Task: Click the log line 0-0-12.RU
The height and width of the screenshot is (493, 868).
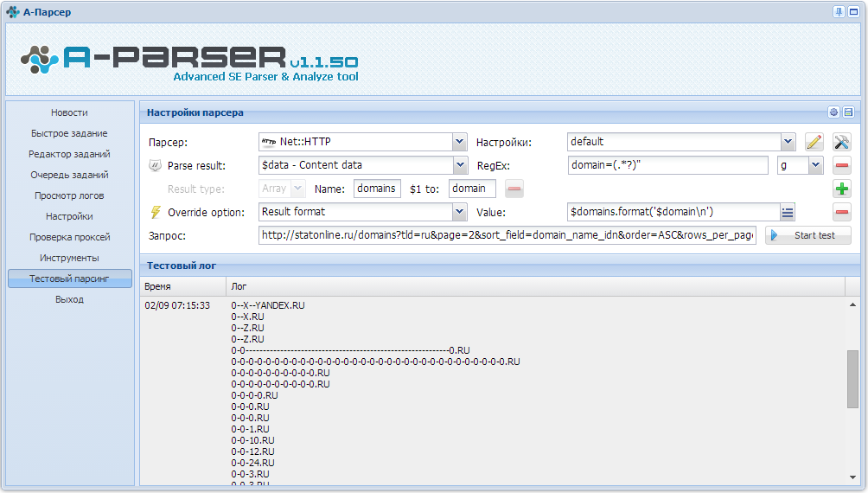Action: pos(253,451)
